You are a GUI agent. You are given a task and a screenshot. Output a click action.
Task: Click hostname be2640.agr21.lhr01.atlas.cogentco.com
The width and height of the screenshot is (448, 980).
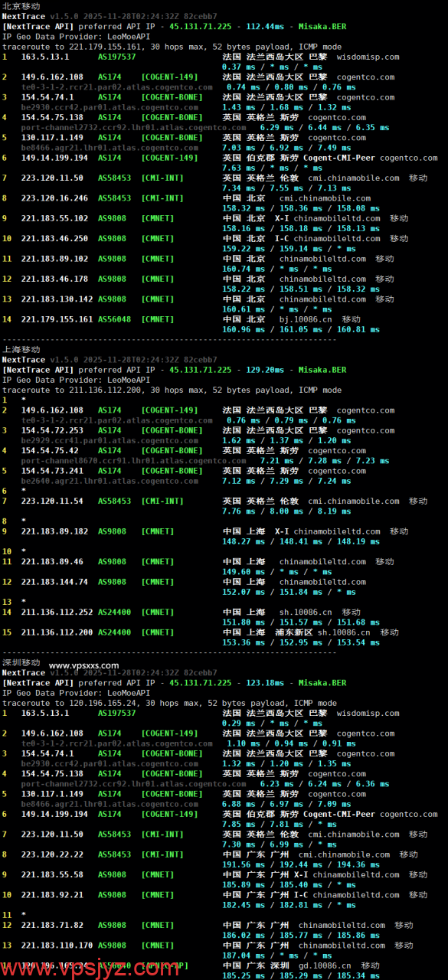pyautogui.click(x=110, y=481)
